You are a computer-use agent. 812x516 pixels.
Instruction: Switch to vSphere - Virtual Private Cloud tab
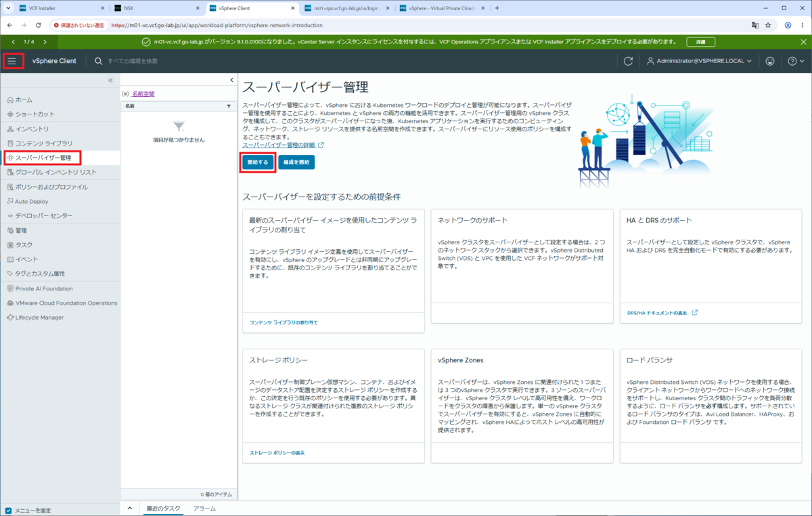(x=441, y=8)
